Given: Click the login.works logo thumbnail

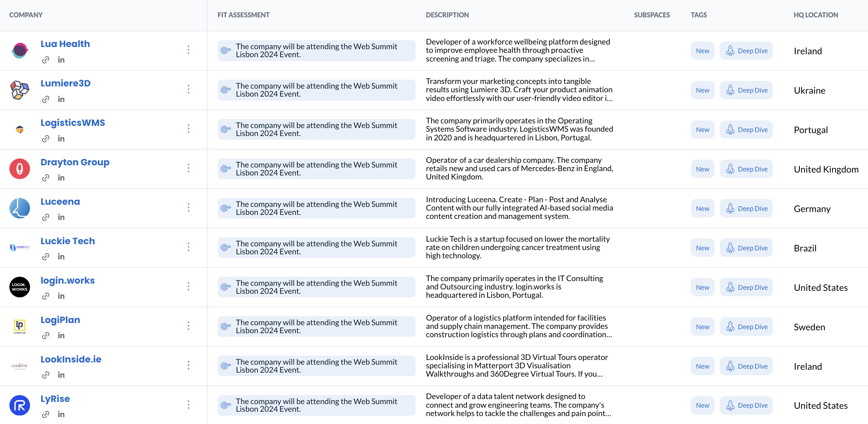Looking at the screenshot, I should coord(20,287).
